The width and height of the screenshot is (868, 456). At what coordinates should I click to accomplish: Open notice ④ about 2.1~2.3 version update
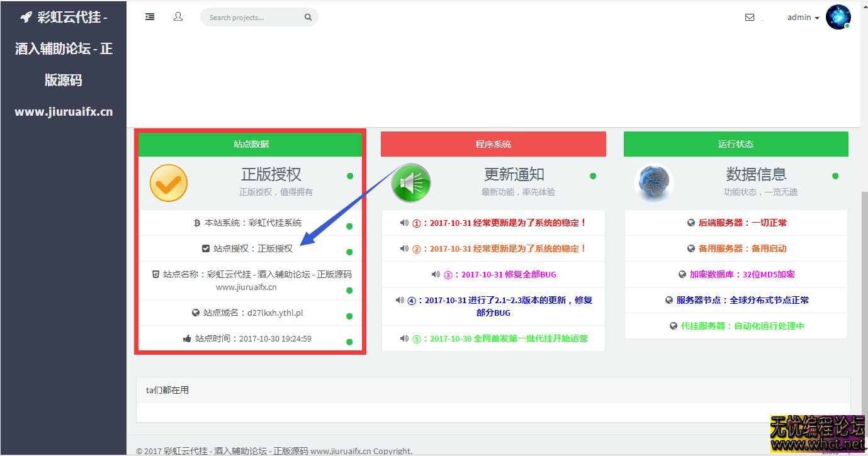pos(500,306)
